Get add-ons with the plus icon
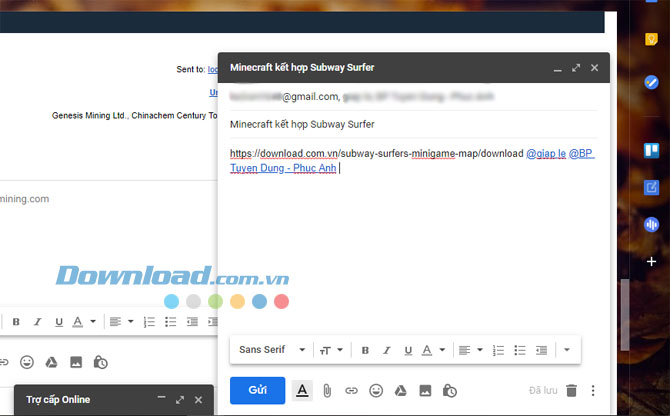This screenshot has width=670, height=416. click(x=651, y=261)
